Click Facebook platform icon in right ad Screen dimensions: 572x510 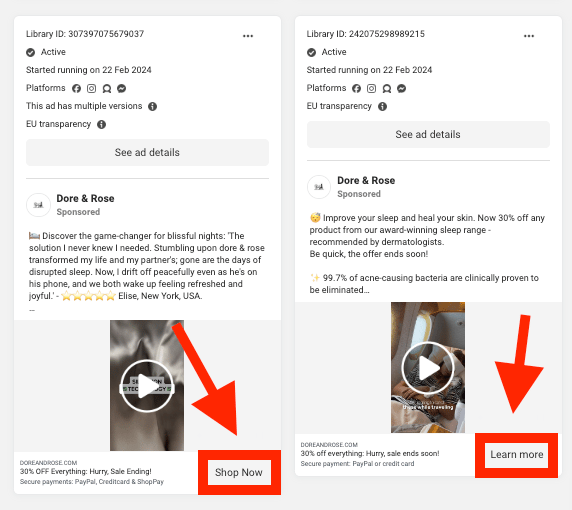tap(356, 88)
